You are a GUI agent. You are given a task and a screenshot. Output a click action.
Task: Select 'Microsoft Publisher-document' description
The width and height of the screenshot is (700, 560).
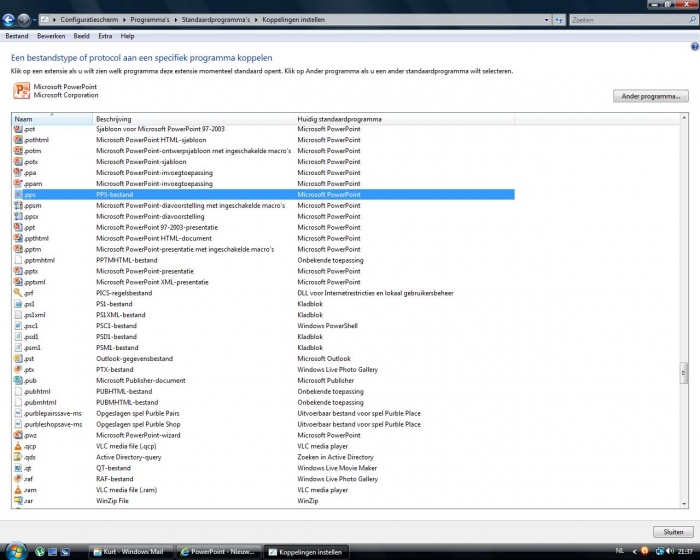coord(141,380)
